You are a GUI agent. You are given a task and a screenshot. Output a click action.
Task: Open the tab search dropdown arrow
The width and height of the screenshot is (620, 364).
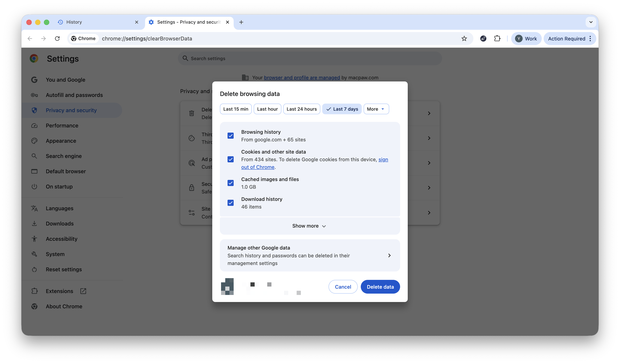[x=591, y=22]
